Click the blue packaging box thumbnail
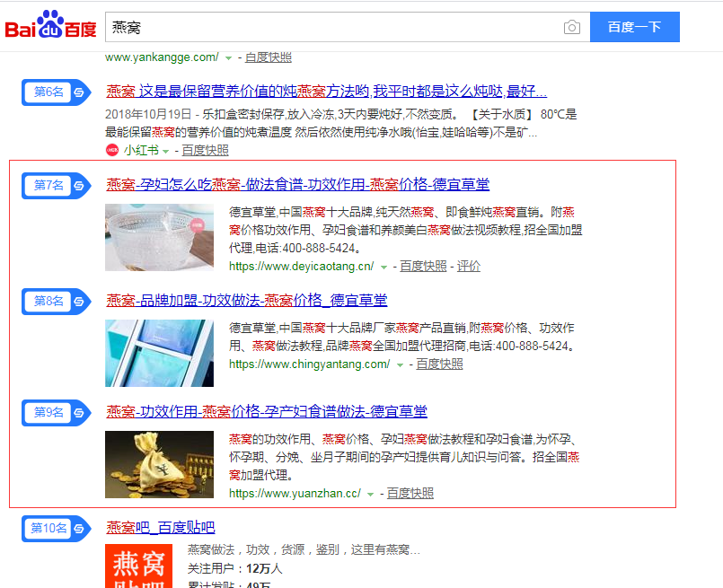This screenshot has width=723, height=588. (160, 353)
